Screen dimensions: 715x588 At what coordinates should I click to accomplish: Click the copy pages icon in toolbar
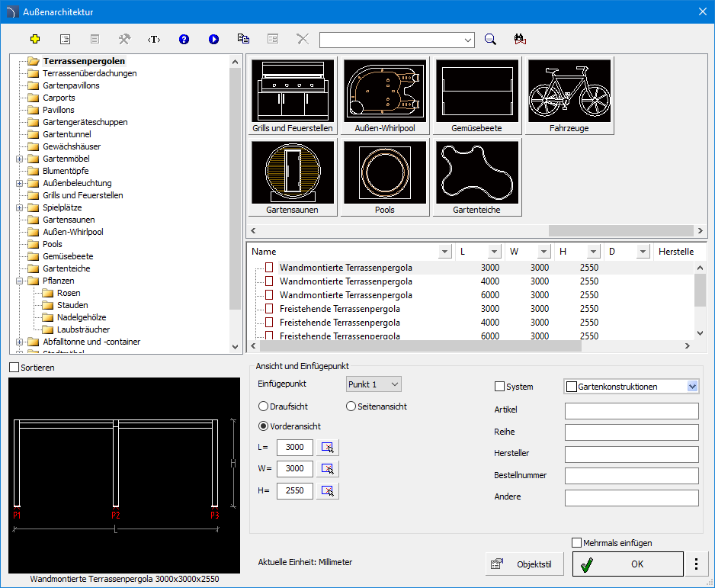point(243,39)
